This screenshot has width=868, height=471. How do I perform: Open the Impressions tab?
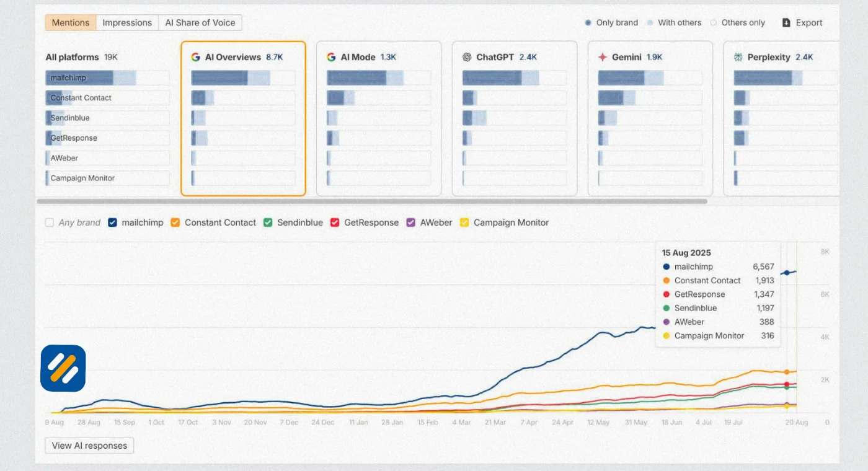pos(127,23)
